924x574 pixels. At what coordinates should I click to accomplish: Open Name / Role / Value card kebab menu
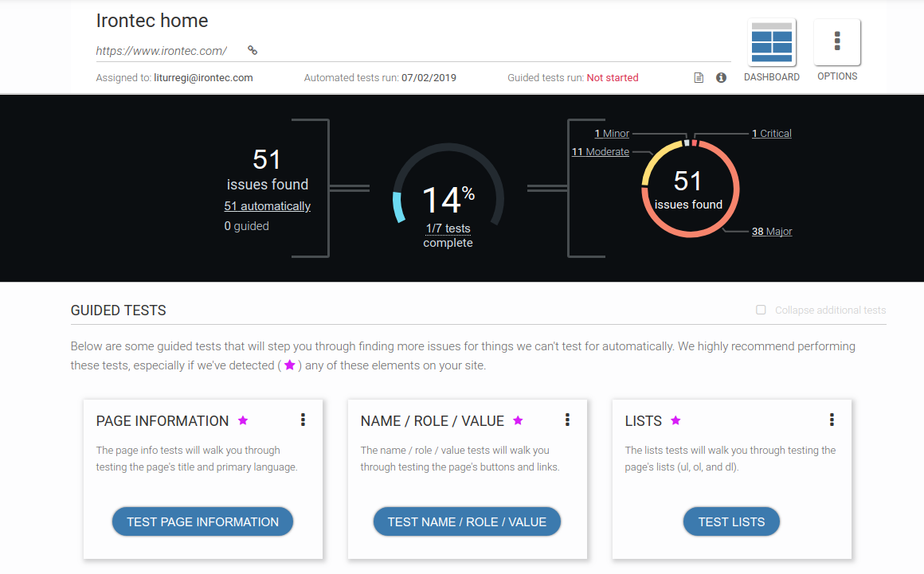pyautogui.click(x=567, y=420)
